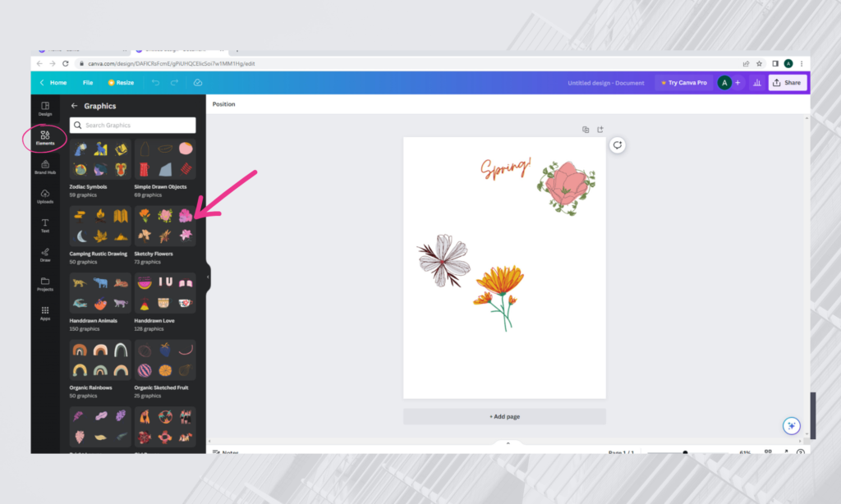Viewport: 841px width, 504px height.
Task: Click the browser back arrow
Action: [x=39, y=63]
